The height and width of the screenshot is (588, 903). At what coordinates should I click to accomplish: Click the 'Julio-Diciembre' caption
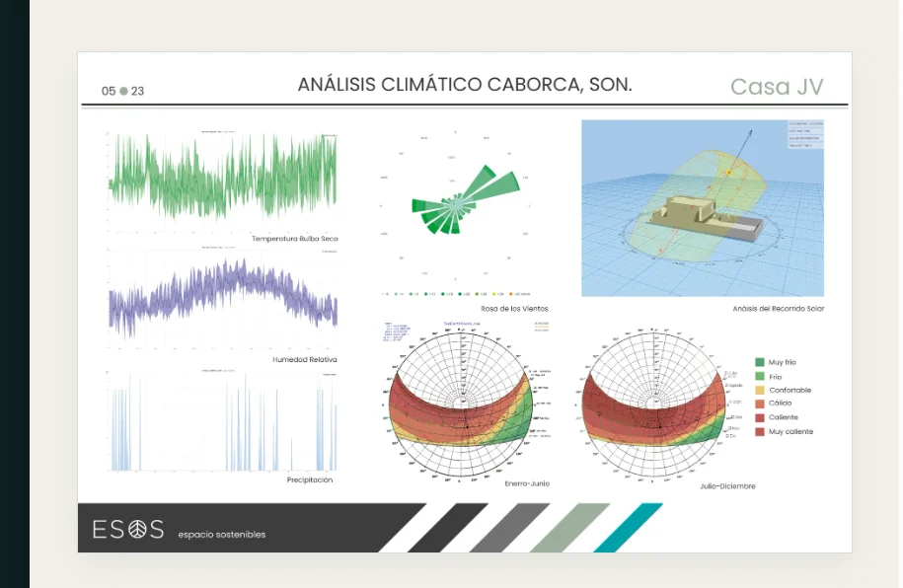point(727,486)
